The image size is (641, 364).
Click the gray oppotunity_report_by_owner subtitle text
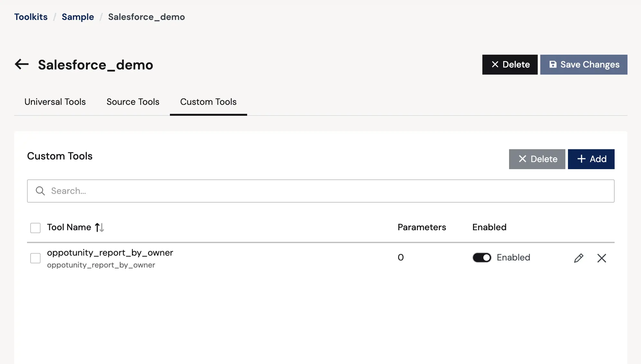(x=101, y=265)
